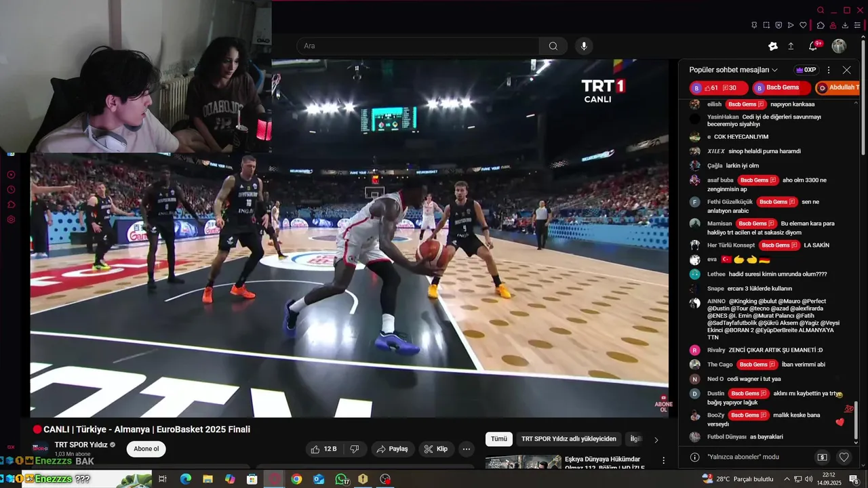Click the dislike thumbs-down button

click(x=355, y=449)
